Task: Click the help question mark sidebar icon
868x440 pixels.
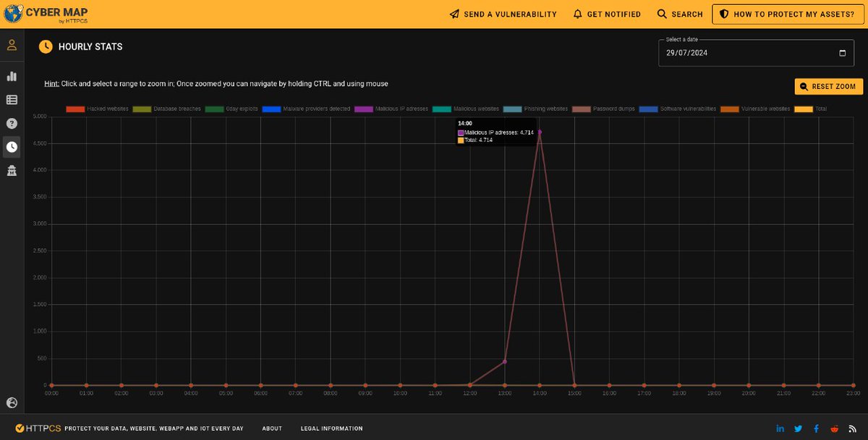Action: coord(12,123)
